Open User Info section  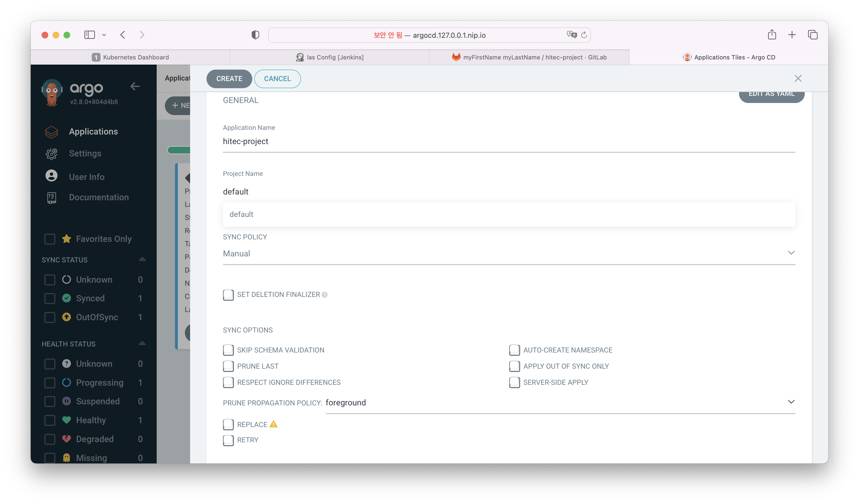[x=86, y=176]
